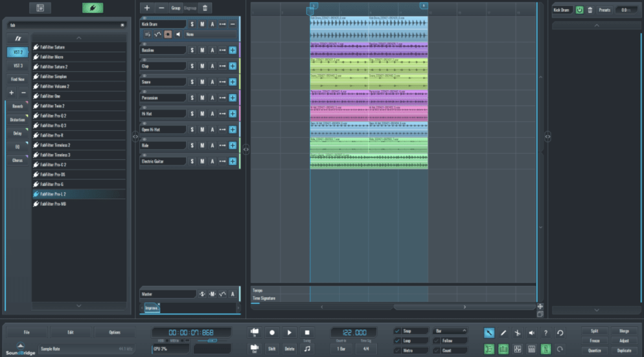Start recording with the record button
The width and height of the screenshot is (644, 357).
coord(272,333)
